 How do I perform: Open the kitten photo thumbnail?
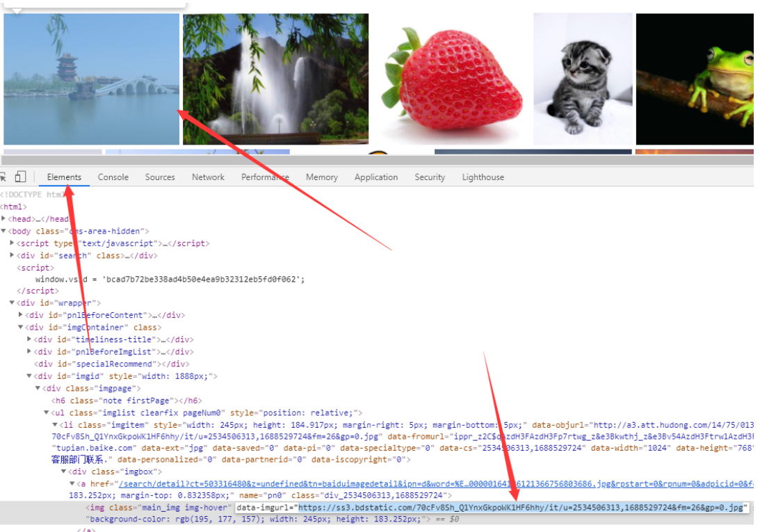[583, 79]
